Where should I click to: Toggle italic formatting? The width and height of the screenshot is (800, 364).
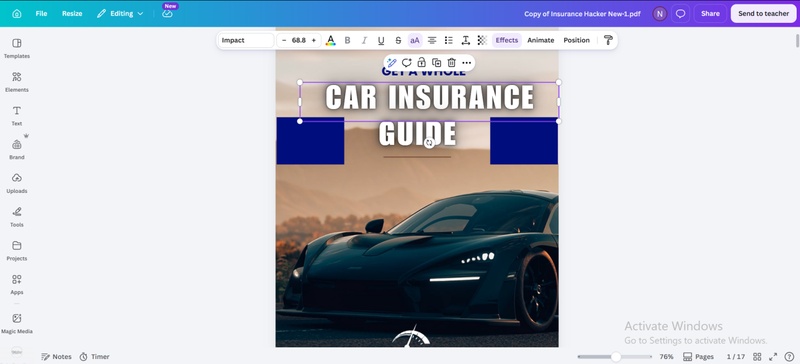(364, 40)
